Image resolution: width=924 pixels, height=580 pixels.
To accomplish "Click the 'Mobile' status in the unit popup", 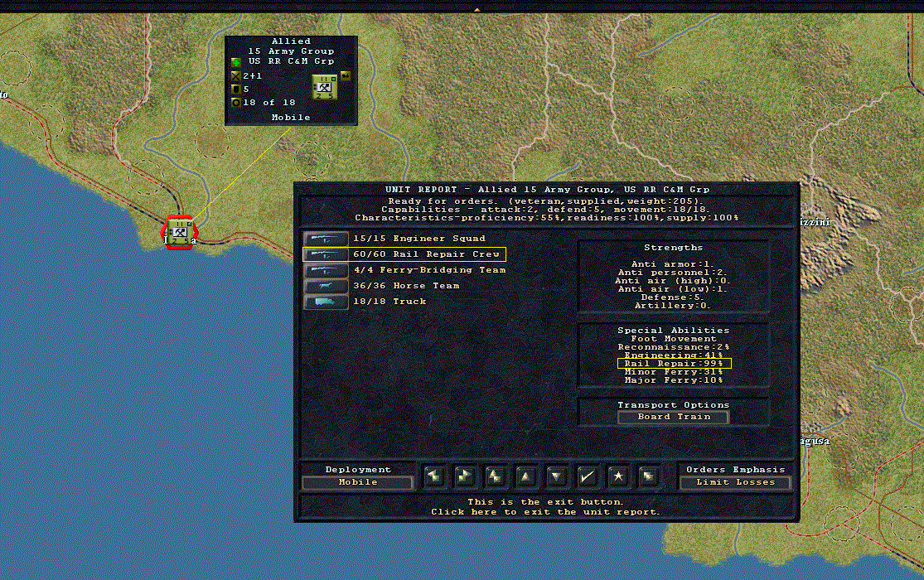I will pos(291,118).
